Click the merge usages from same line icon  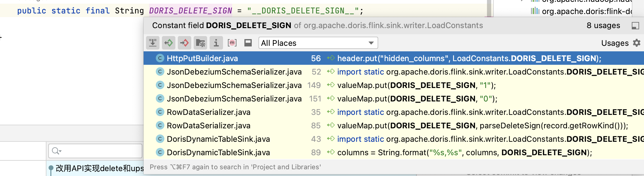[153, 43]
